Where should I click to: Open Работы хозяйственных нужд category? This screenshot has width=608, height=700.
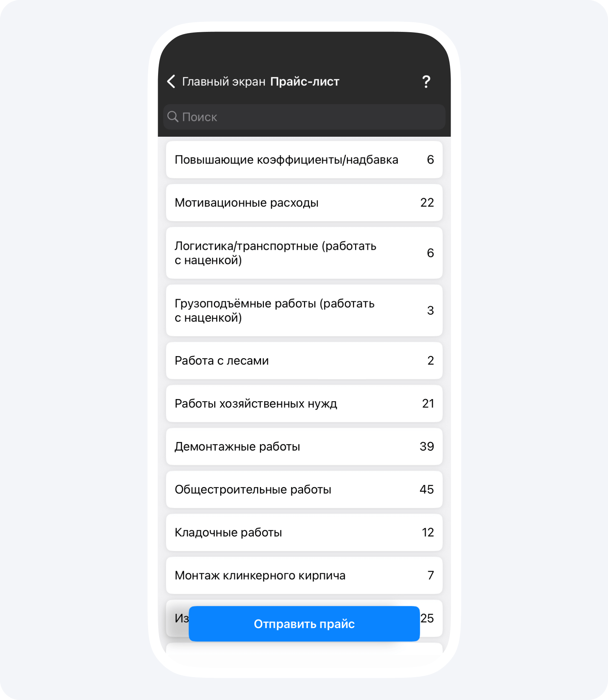(x=304, y=403)
